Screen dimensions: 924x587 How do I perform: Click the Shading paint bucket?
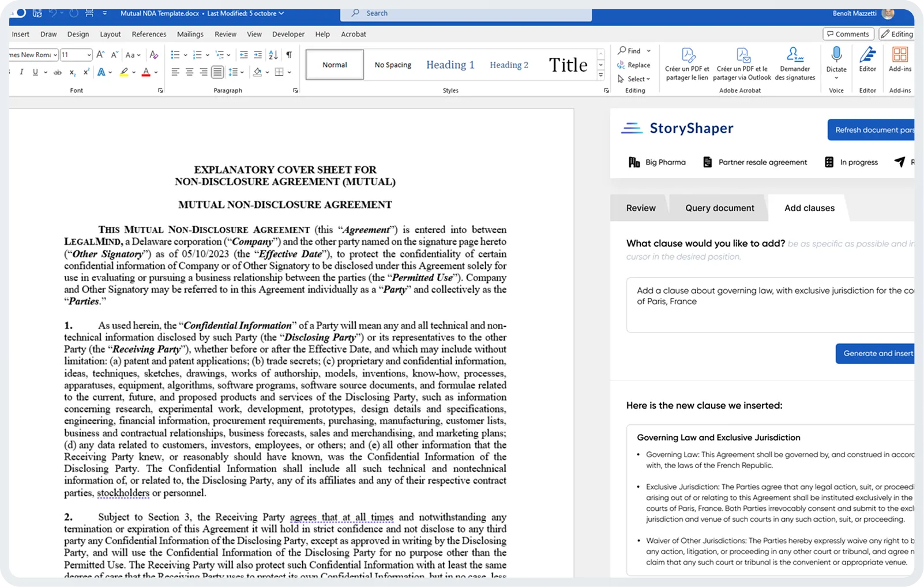258,72
